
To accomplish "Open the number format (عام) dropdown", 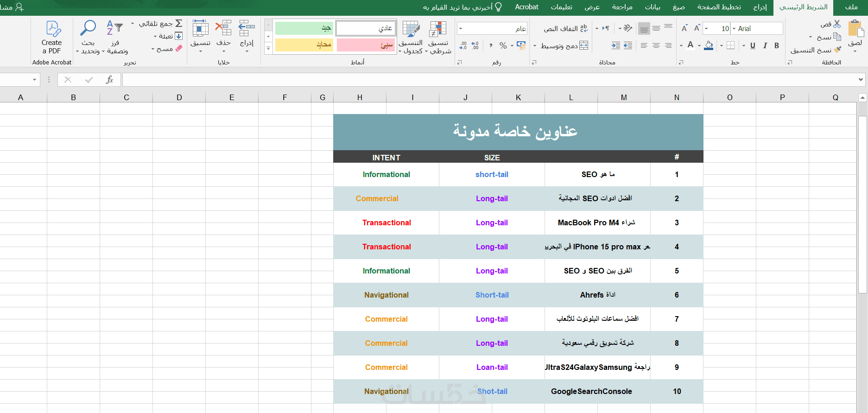I will tap(461, 29).
